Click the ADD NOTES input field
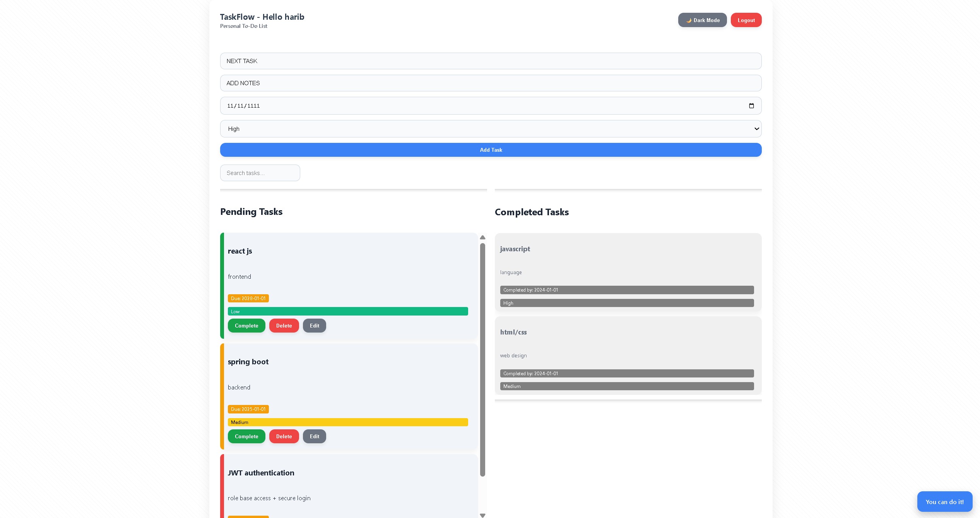The width and height of the screenshot is (980, 518). [x=491, y=83]
